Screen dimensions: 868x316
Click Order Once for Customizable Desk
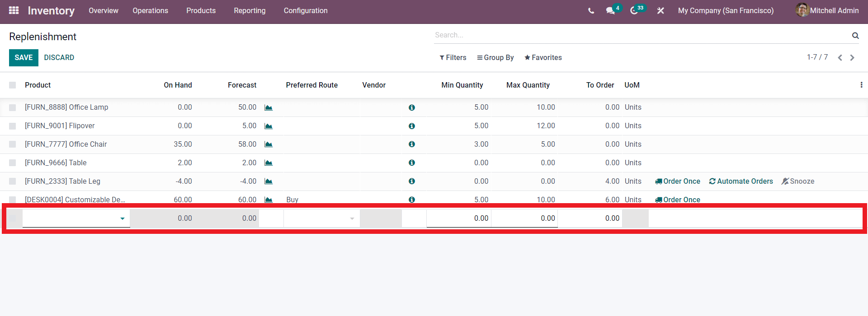[x=678, y=200]
